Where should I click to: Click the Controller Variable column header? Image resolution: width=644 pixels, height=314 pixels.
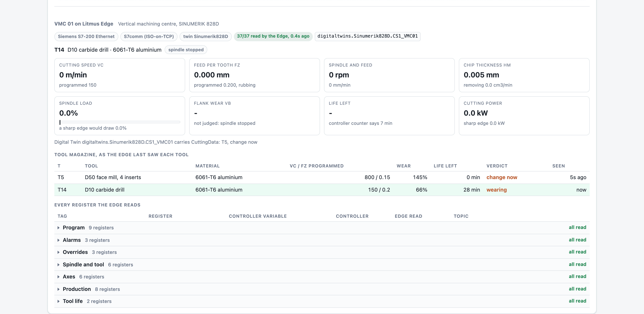click(258, 216)
